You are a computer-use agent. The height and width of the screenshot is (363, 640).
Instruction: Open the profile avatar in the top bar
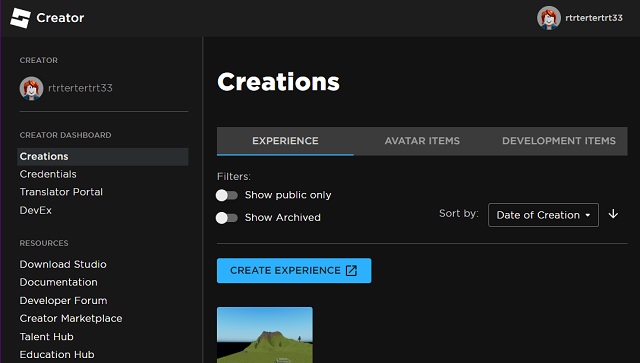549,18
